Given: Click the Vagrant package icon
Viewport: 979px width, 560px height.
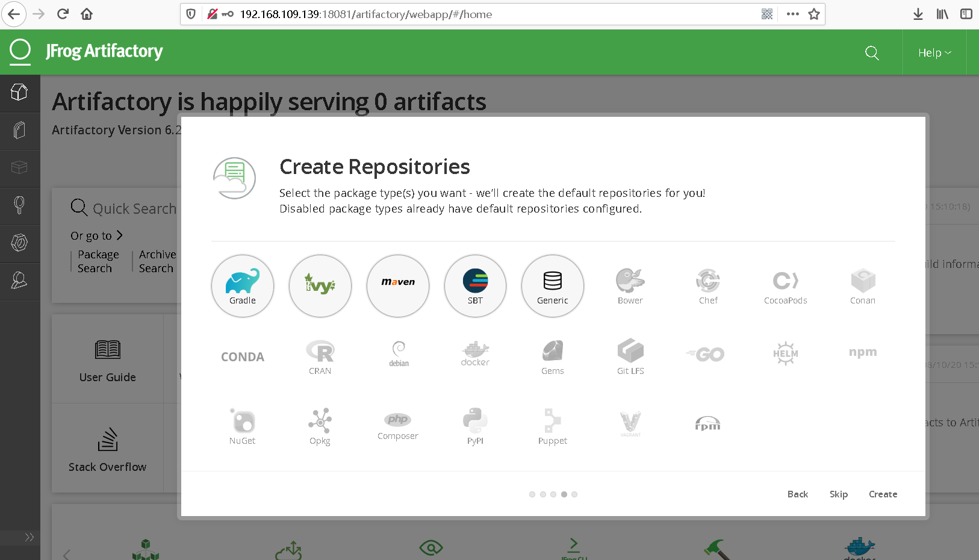Looking at the screenshot, I should (630, 424).
